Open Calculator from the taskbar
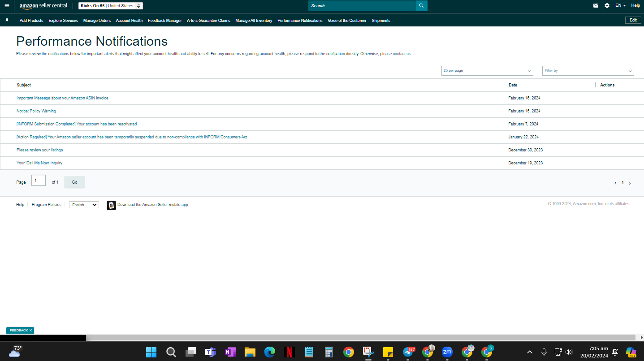The height and width of the screenshot is (361, 644). (x=329, y=352)
